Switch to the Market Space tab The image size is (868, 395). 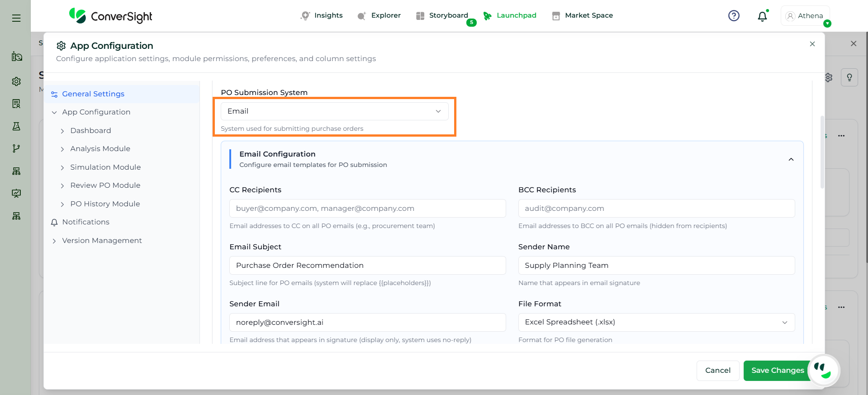tap(583, 15)
